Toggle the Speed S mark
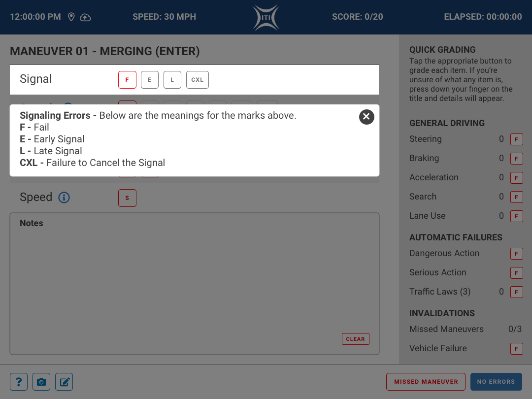532x399 pixels. pos(127,198)
